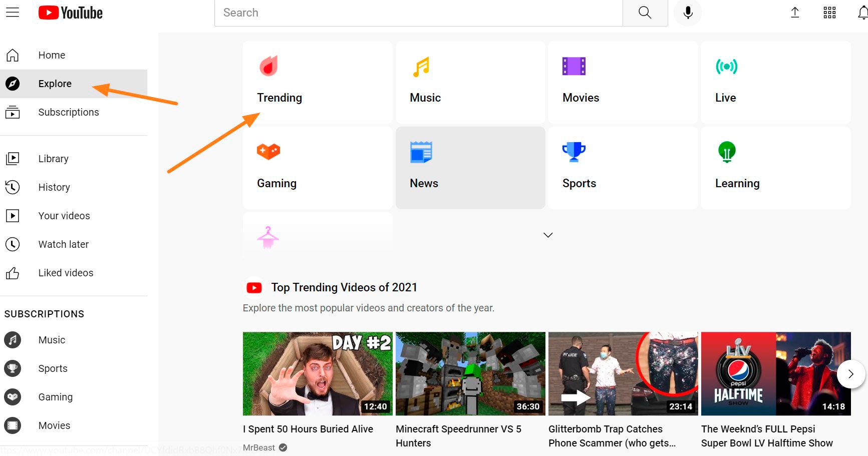
Task: Open Gaming under Subscriptions list
Action: pyautogui.click(x=56, y=397)
